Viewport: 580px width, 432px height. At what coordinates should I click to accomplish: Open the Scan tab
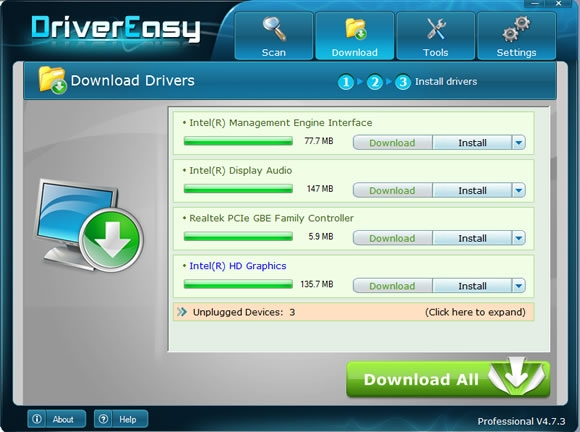tap(274, 36)
